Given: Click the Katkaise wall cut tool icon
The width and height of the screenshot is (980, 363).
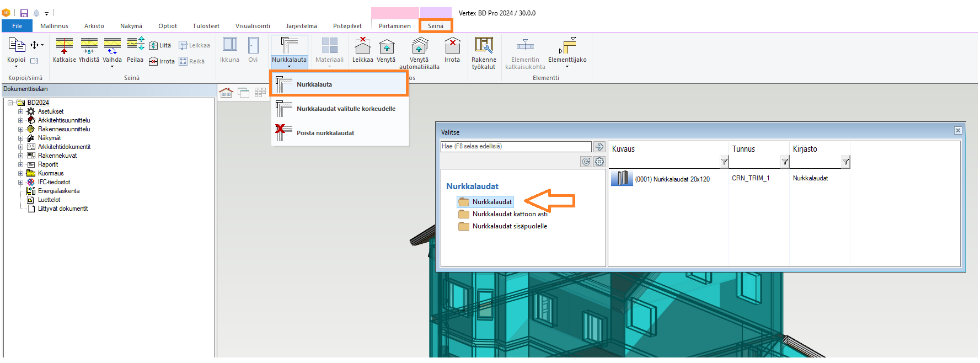Looking at the screenshot, I should [x=64, y=45].
